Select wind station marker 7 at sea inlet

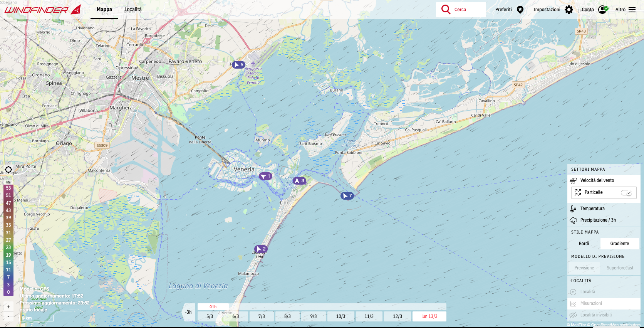pos(347,196)
